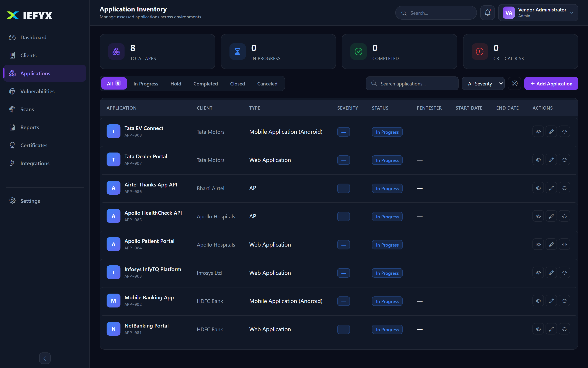Viewport: 588px width, 368px height.
Task: Click refresh icon for Airtel Thanks App API
Action: (x=565, y=188)
